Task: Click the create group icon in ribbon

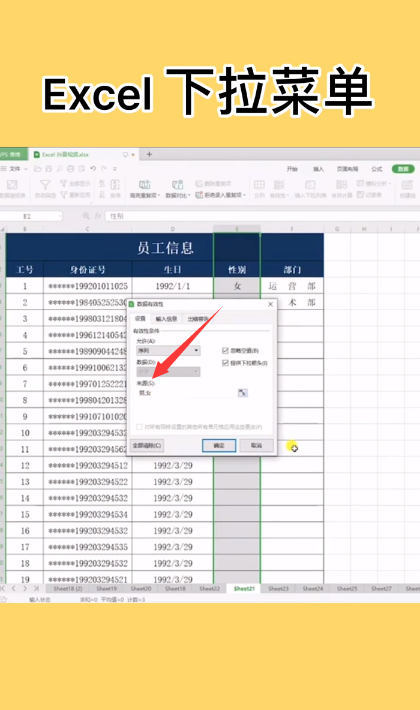Action: tap(407, 185)
